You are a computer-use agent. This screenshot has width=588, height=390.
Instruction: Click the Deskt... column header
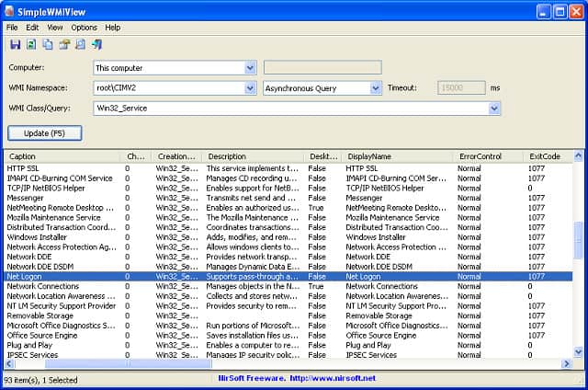coord(323,156)
